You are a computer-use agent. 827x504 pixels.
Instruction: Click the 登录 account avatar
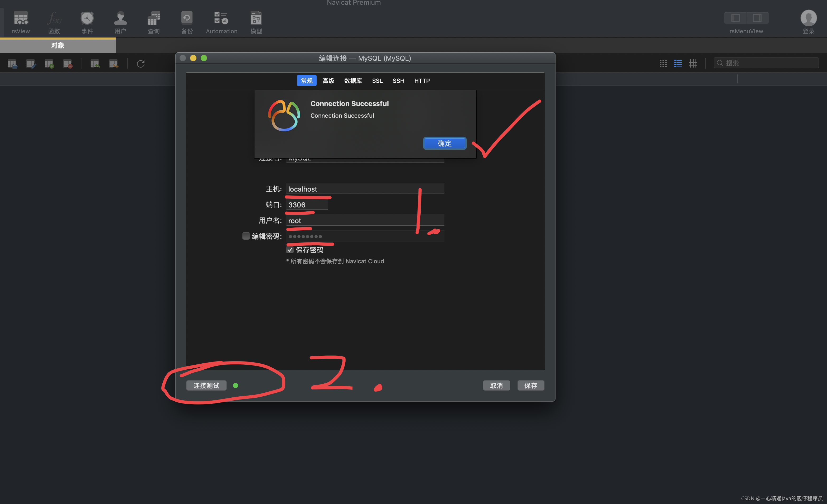click(x=808, y=18)
